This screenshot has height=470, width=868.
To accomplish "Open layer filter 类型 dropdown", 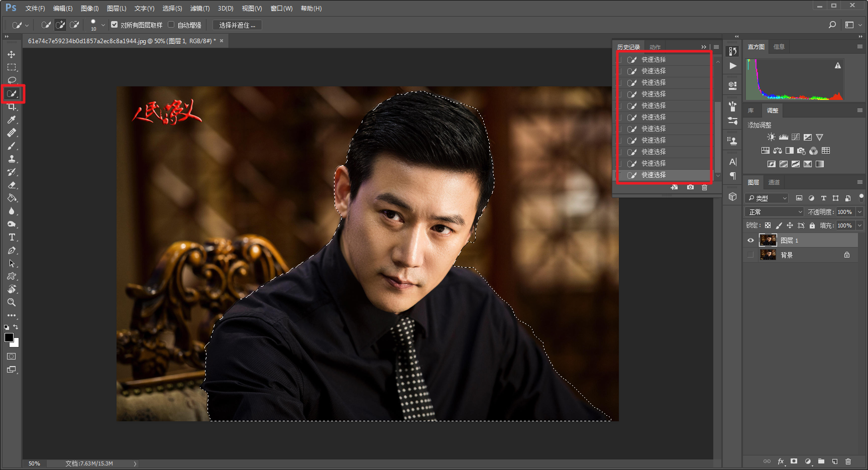I will point(767,198).
